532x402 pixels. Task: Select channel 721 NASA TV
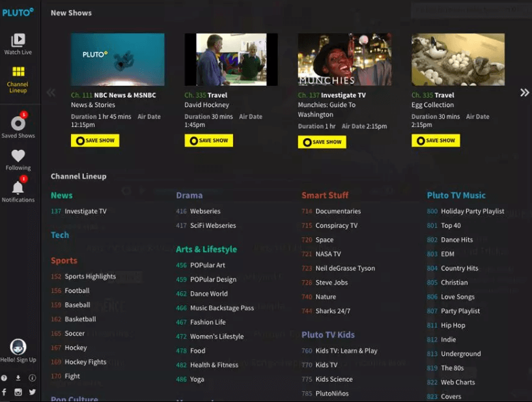point(321,254)
